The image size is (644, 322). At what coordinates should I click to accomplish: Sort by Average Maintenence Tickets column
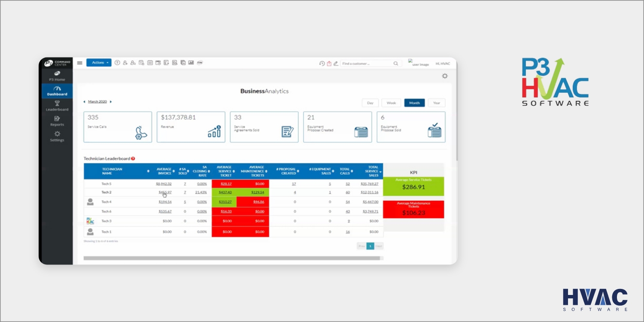pyautogui.click(x=253, y=171)
